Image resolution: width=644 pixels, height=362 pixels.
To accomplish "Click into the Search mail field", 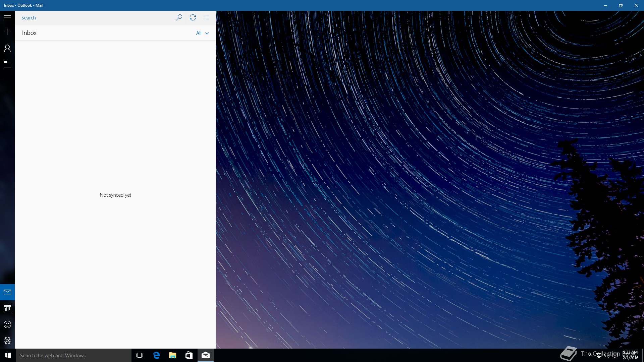I will coord(96,18).
